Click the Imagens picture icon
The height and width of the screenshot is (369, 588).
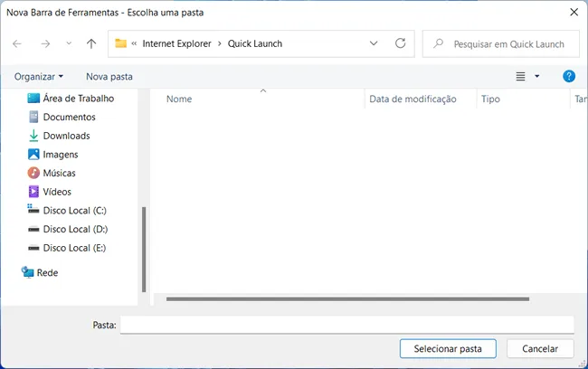[x=33, y=154]
